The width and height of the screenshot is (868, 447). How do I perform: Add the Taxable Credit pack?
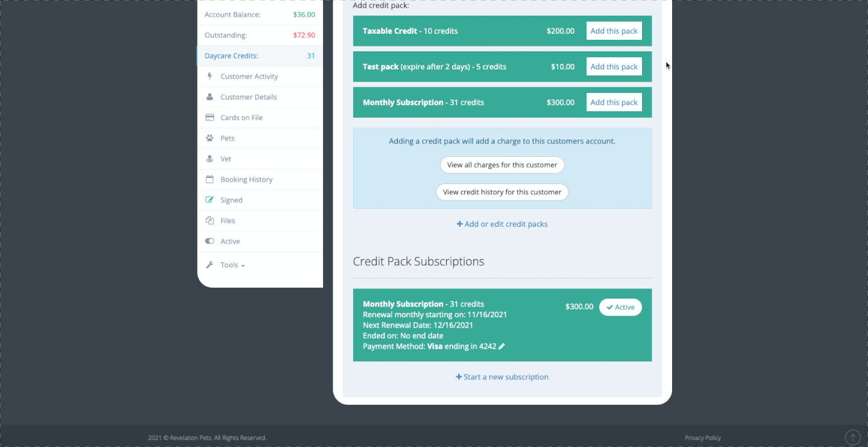point(614,31)
